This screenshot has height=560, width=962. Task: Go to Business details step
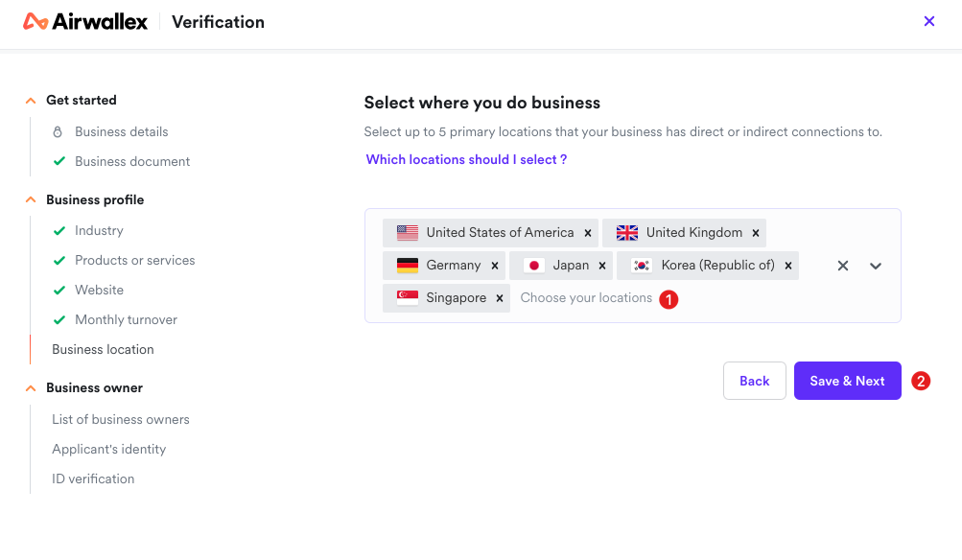click(122, 132)
